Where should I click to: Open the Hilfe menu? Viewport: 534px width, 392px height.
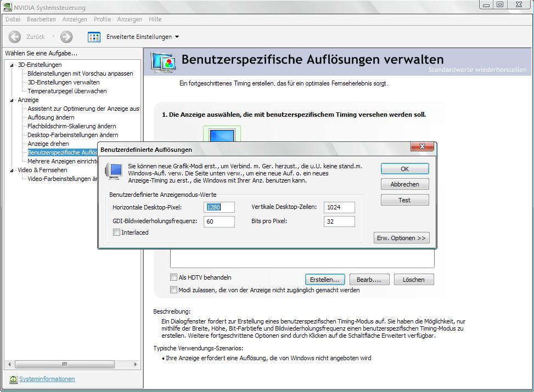pos(155,19)
